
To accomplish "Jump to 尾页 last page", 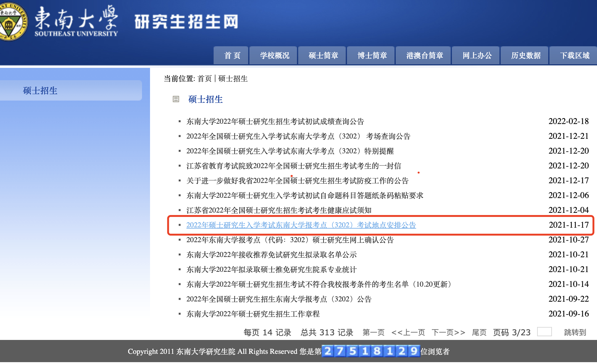I will [x=479, y=332].
